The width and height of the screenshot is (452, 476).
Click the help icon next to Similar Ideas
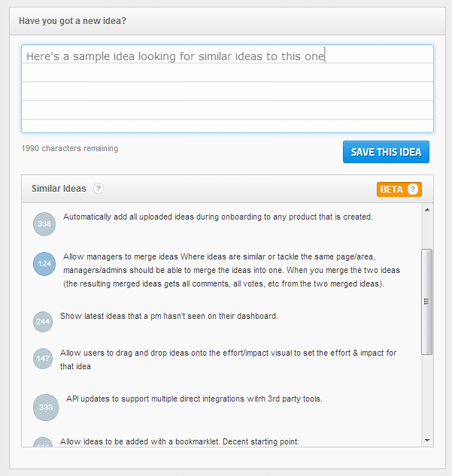coord(99,189)
